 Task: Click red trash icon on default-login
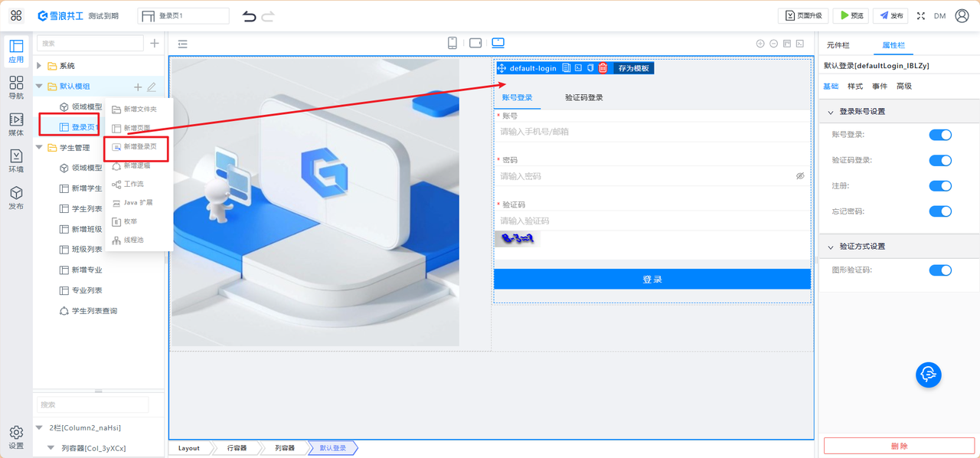[x=603, y=68]
